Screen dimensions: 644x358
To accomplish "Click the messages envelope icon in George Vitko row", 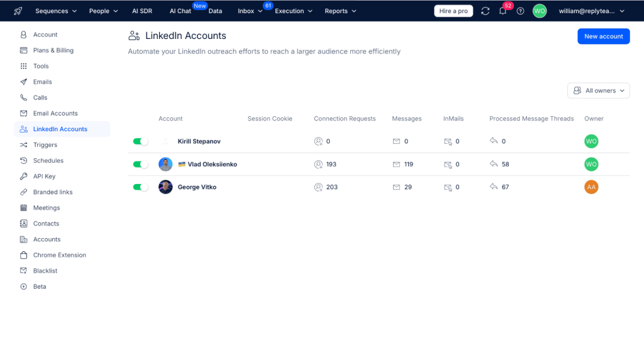I will [x=396, y=187].
